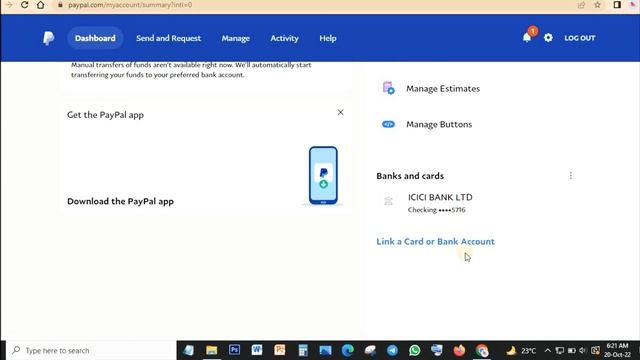Open Manage Estimates link
This screenshot has height=360, width=640.
tap(443, 89)
